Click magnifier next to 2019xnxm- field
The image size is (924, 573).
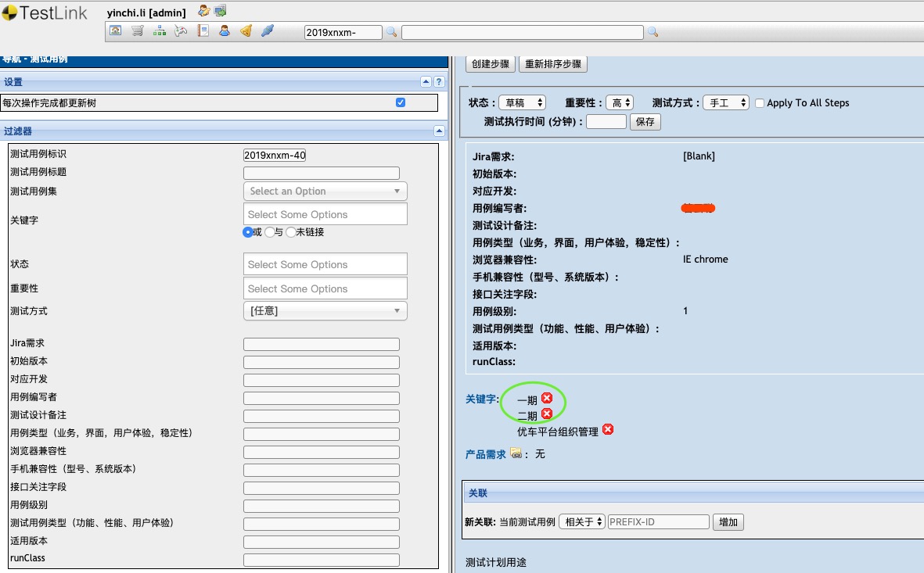[391, 32]
